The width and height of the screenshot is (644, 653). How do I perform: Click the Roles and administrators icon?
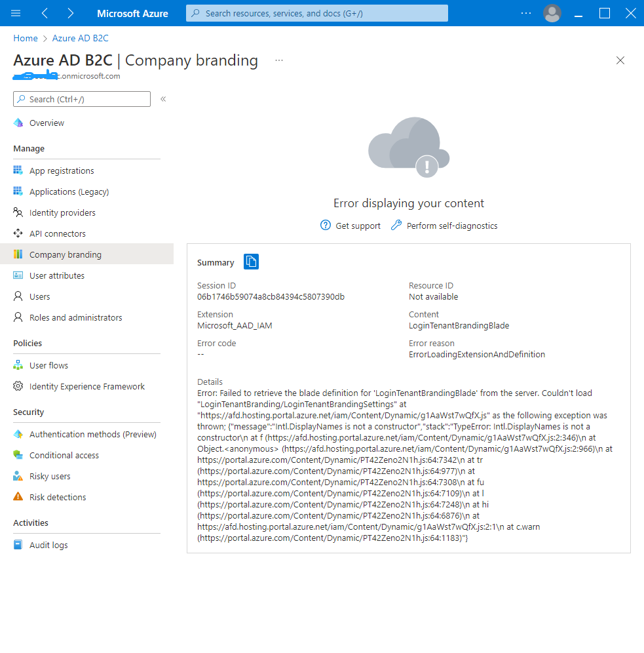18,317
